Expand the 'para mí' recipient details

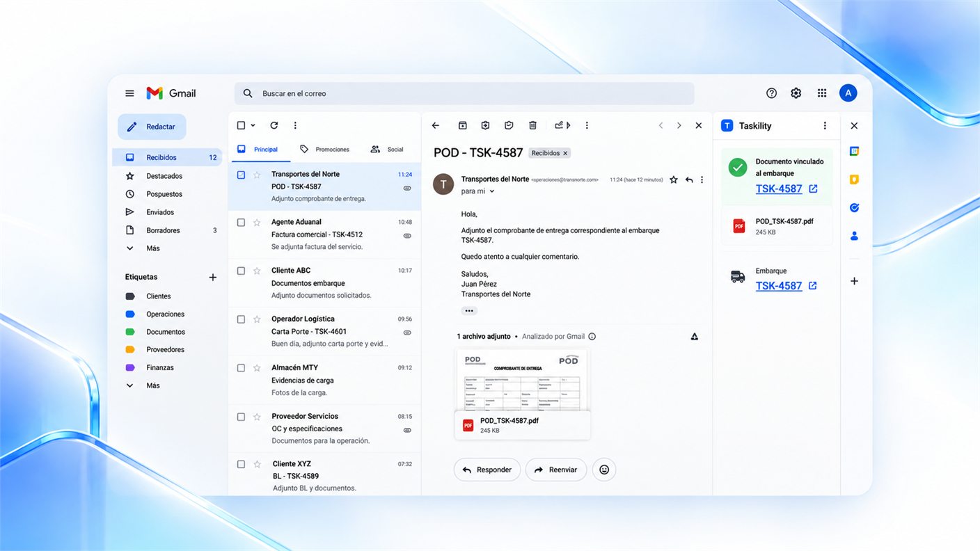pos(492,191)
